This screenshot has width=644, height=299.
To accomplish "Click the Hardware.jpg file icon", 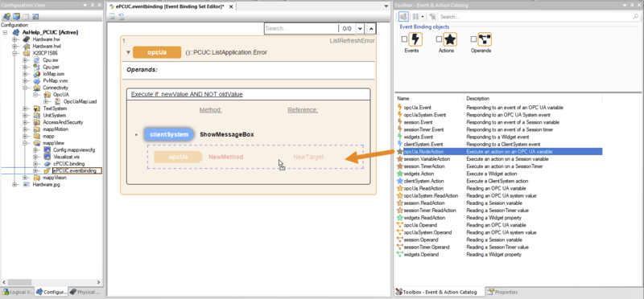I will pyautogui.click(x=26, y=185).
